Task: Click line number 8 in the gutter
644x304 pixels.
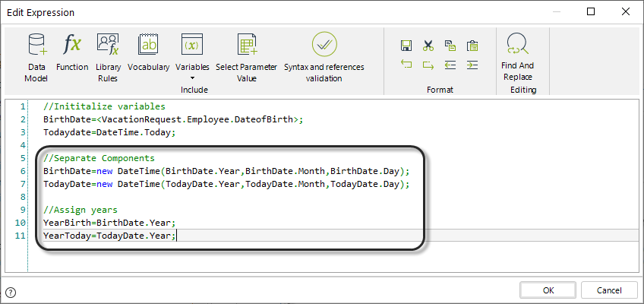Action: click(23, 197)
